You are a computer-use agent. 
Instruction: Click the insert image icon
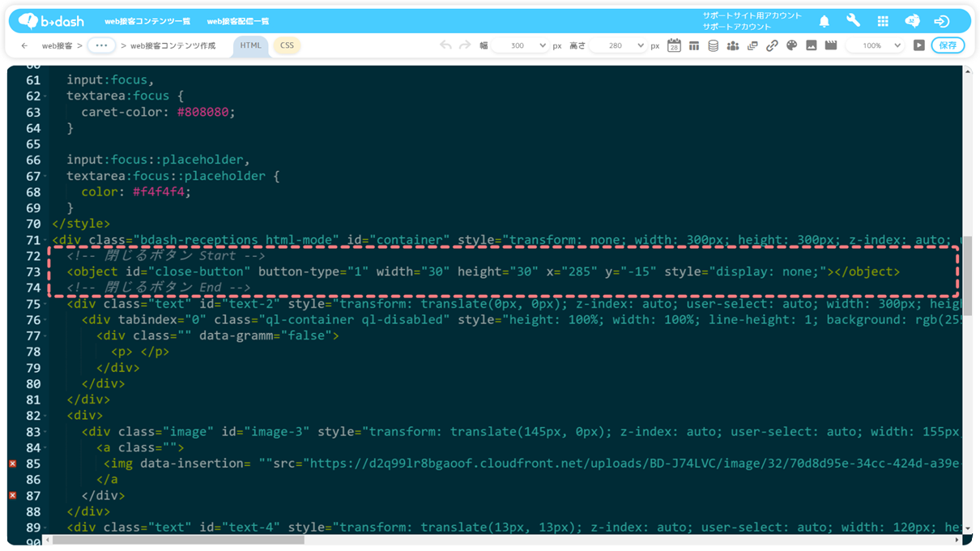point(812,45)
